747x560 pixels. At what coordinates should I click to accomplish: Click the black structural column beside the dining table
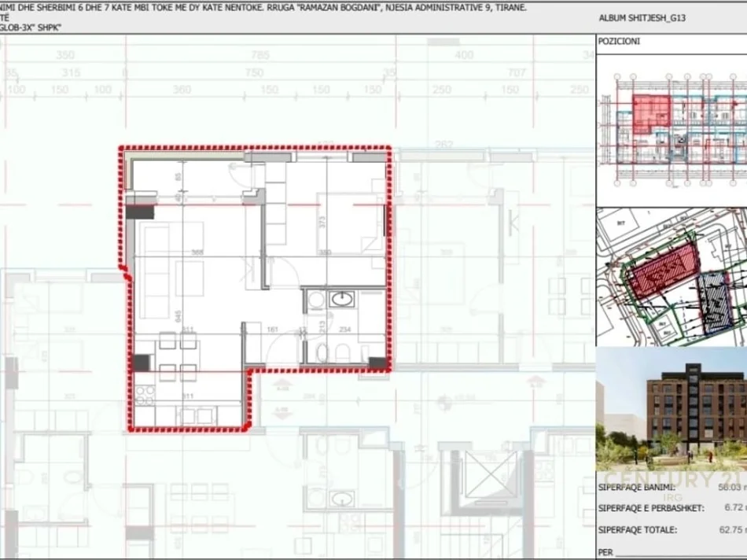point(141,363)
